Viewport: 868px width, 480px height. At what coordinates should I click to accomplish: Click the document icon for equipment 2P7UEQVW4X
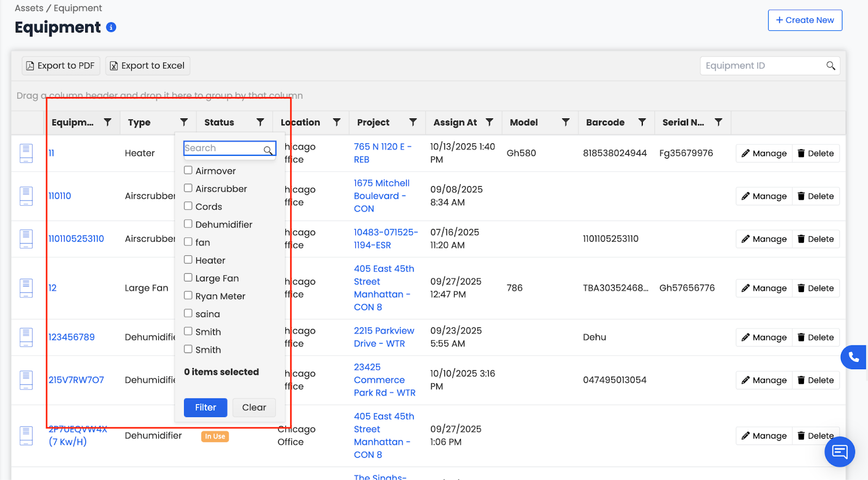(26, 435)
